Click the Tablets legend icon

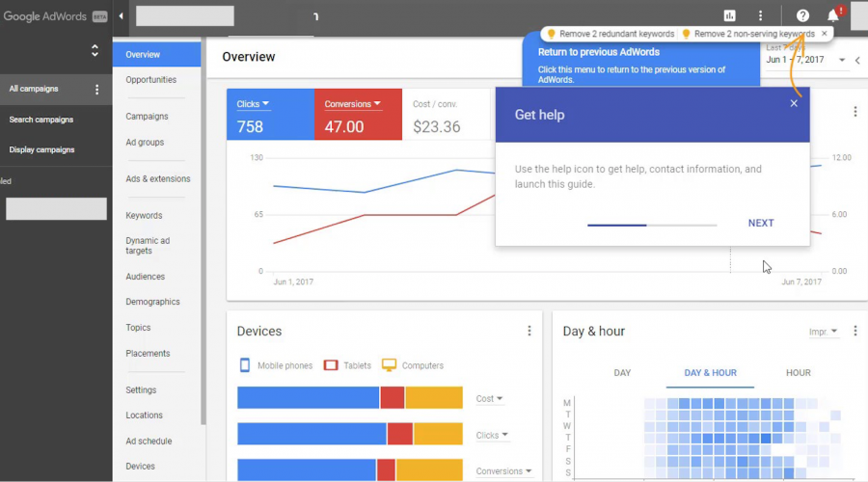coord(331,365)
